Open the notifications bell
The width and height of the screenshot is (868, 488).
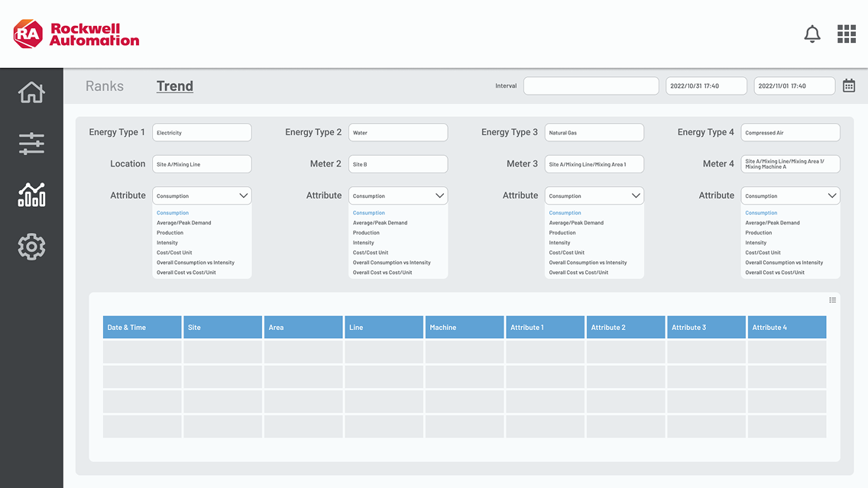(812, 34)
